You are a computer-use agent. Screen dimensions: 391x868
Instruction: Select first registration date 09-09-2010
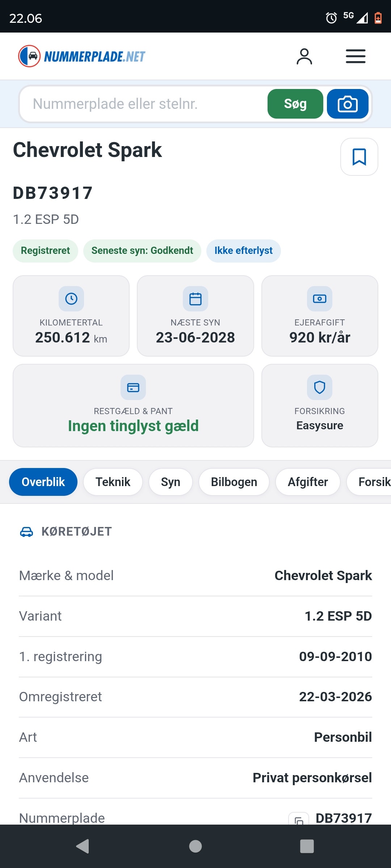(336, 656)
